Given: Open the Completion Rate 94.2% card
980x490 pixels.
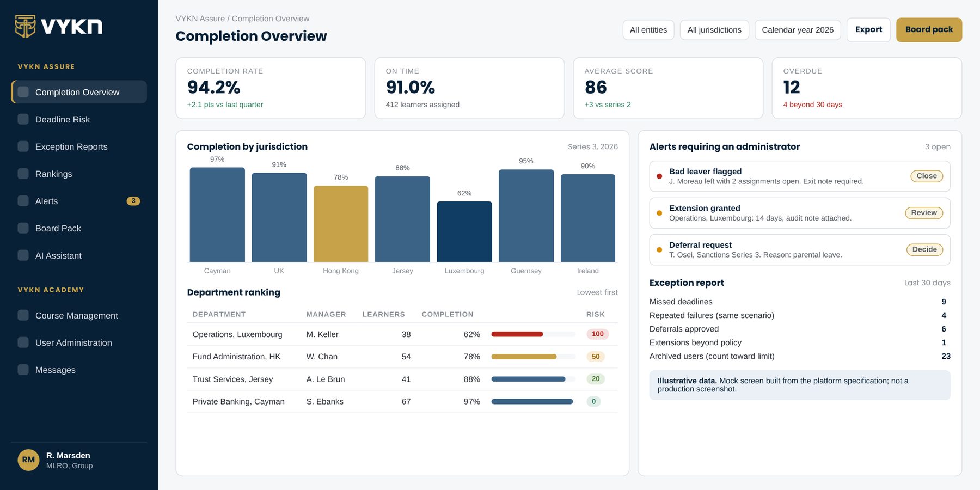Looking at the screenshot, I should click(271, 88).
